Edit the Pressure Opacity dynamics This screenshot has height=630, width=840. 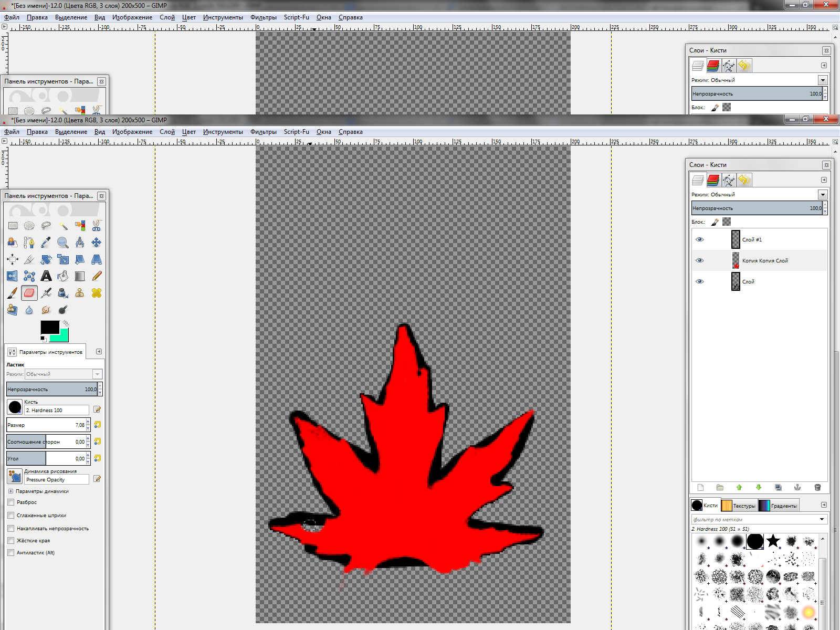pyautogui.click(x=98, y=479)
